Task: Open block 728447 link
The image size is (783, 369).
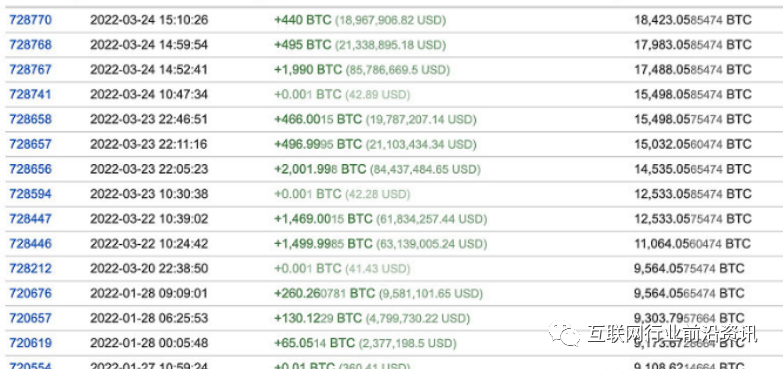Action: (x=30, y=219)
